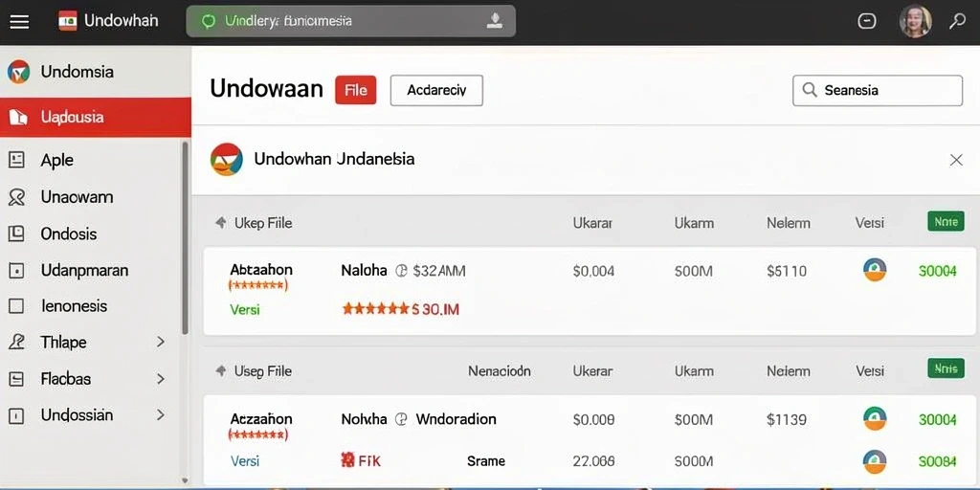Click the Unaowam sidebar icon

[x=16, y=197]
